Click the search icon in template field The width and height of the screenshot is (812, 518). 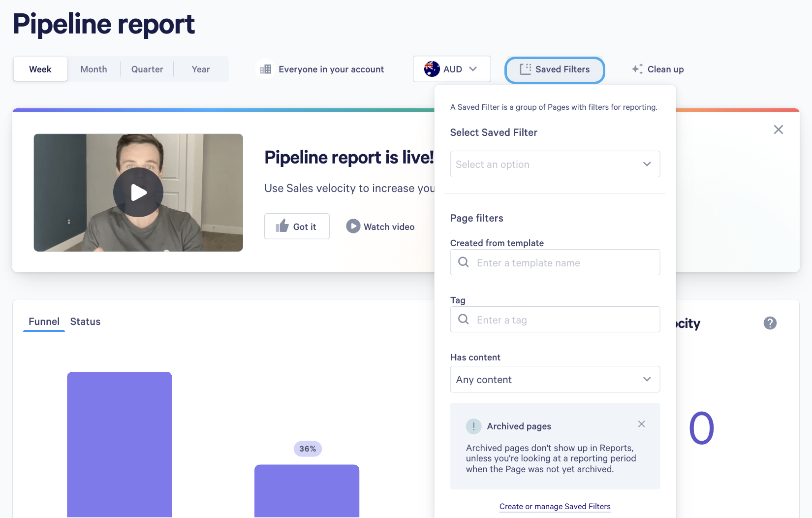pos(464,262)
